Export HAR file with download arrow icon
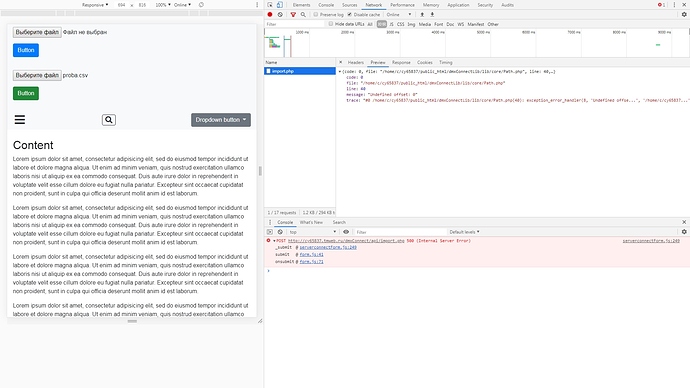 (432, 15)
